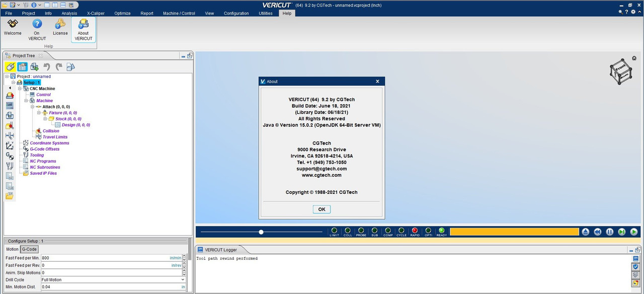Open the On VERICUT help icon

(37, 24)
